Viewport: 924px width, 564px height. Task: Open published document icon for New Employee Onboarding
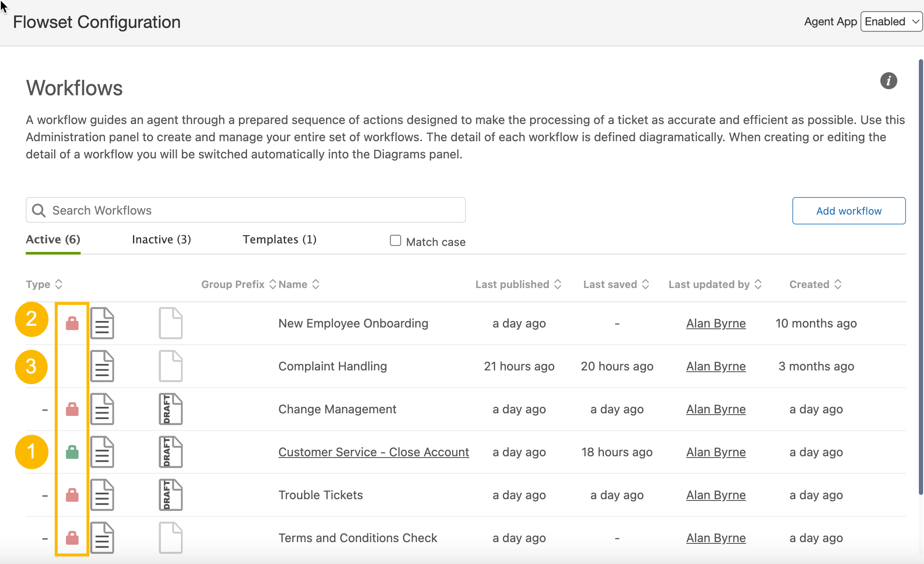(x=102, y=323)
